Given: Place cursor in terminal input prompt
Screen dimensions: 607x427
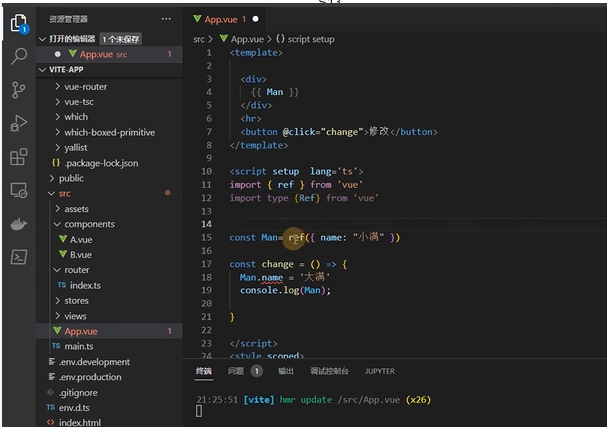Looking at the screenshot, I should [199, 411].
